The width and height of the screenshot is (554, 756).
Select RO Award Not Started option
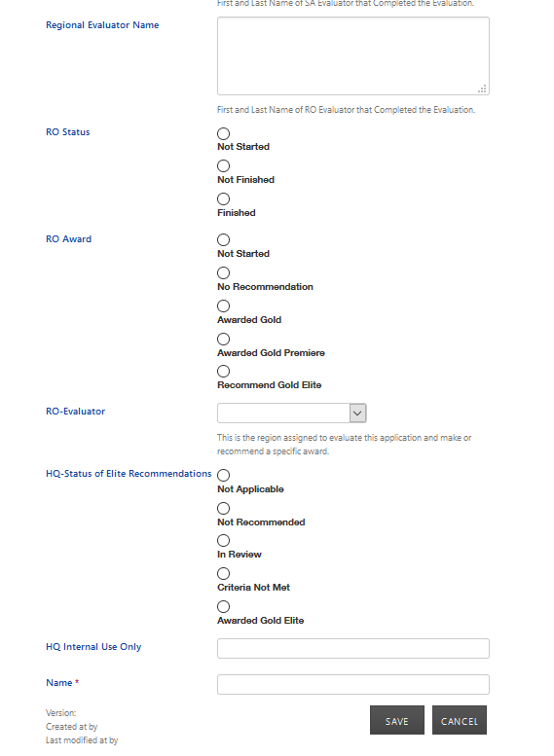tap(223, 239)
